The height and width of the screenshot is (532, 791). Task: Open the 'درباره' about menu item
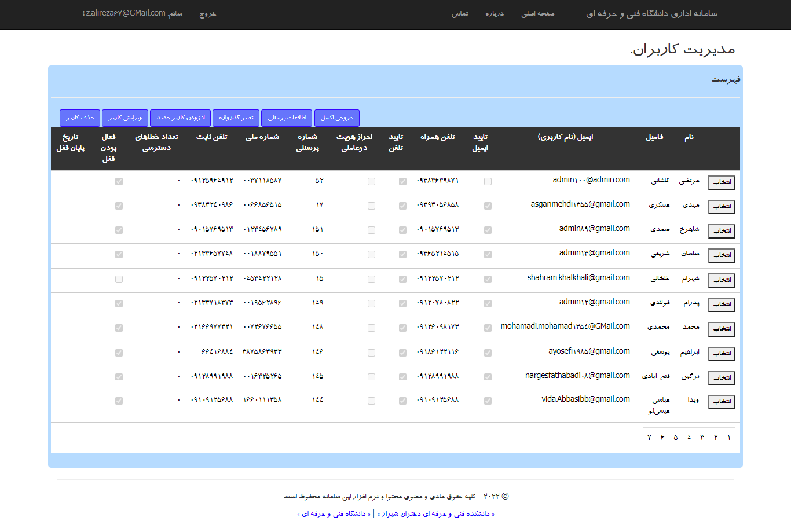[495, 14]
